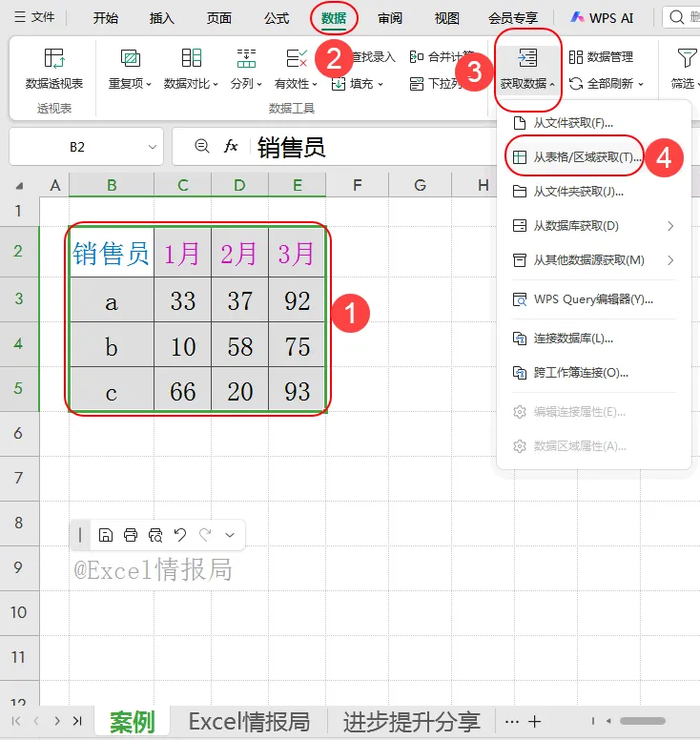
Task: Open the WPS AI tab
Action: click(602, 18)
